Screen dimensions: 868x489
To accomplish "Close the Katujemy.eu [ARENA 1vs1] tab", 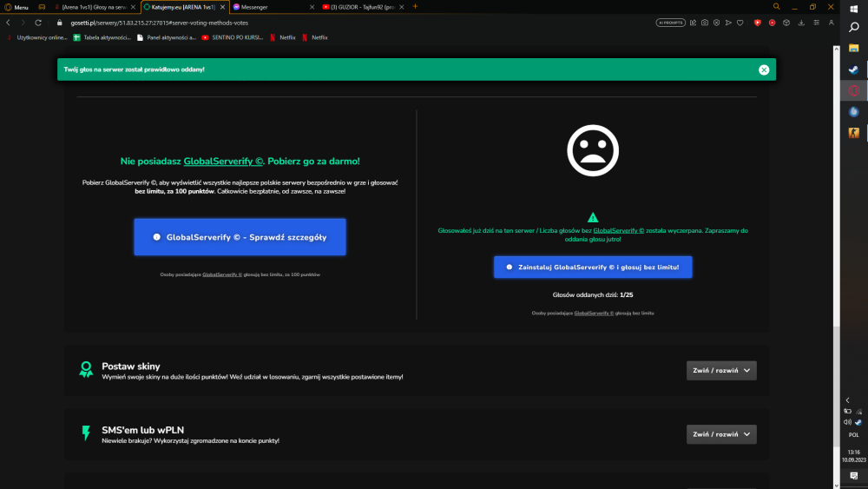I will click(222, 7).
